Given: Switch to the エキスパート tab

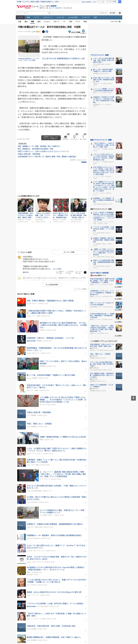Looking at the screenshot, I should [48, 17].
